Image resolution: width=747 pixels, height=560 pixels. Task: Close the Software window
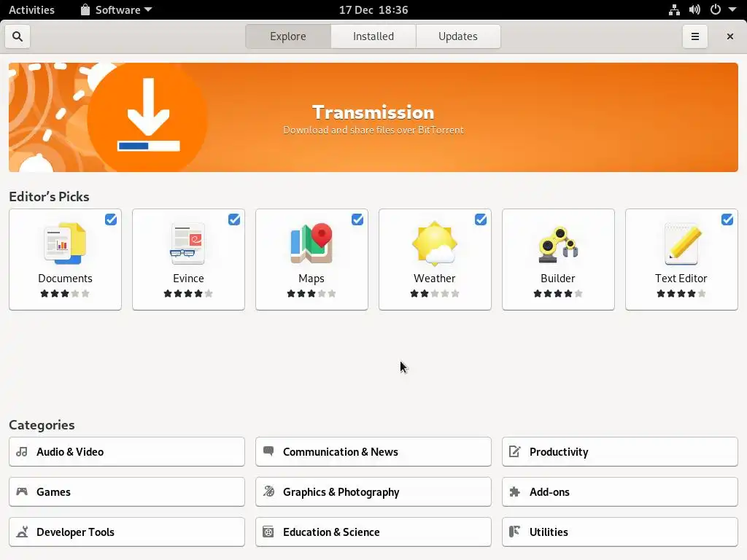(x=729, y=36)
